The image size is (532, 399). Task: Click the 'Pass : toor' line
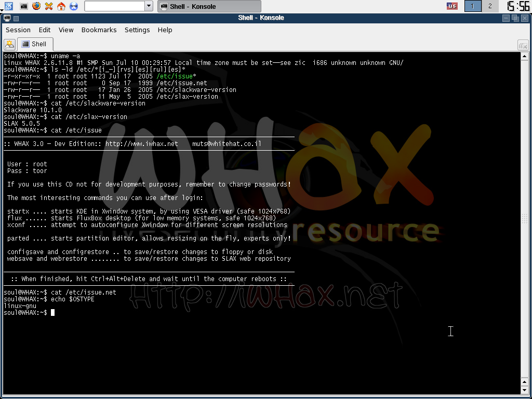[27, 171]
